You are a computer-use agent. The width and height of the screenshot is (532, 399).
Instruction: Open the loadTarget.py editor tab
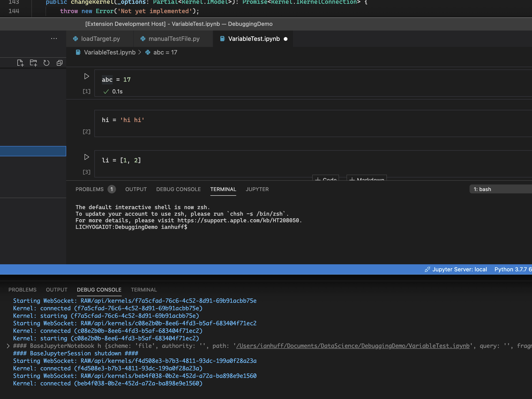click(x=100, y=38)
